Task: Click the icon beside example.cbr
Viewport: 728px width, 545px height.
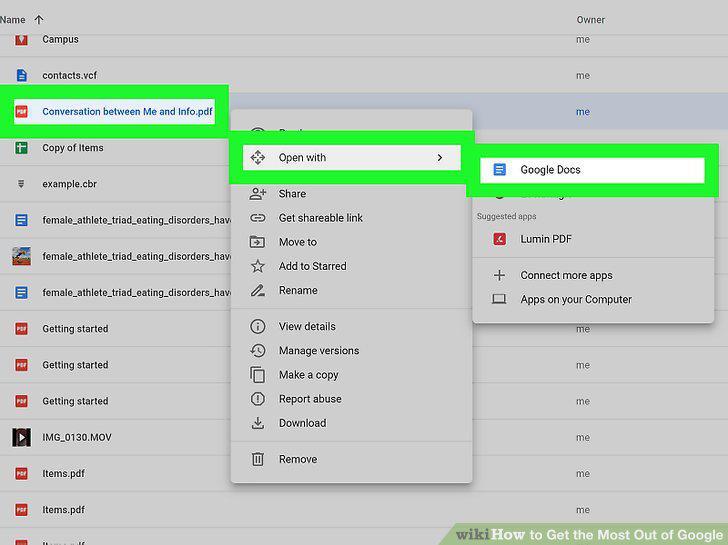Action: 21,184
